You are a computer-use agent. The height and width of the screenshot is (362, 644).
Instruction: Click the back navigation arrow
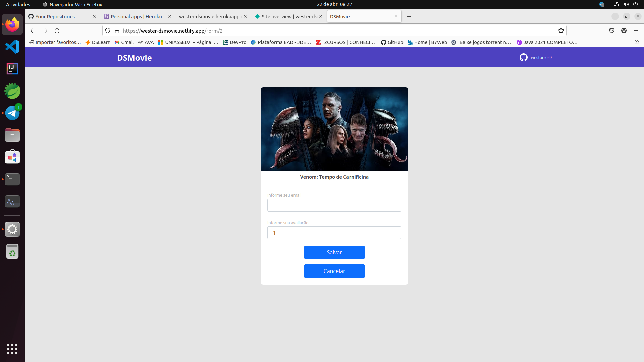[x=33, y=31]
